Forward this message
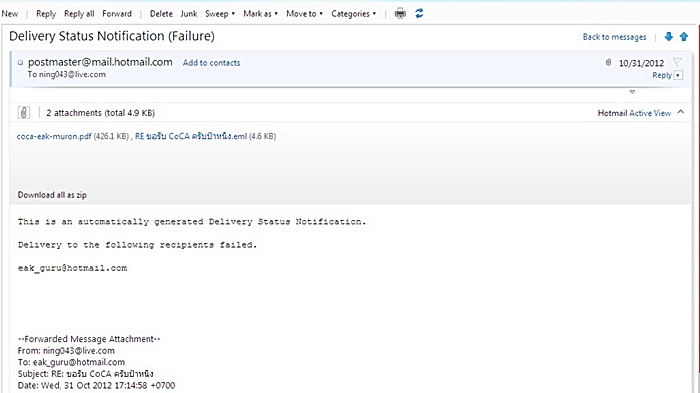The image size is (700, 393). coord(117,14)
